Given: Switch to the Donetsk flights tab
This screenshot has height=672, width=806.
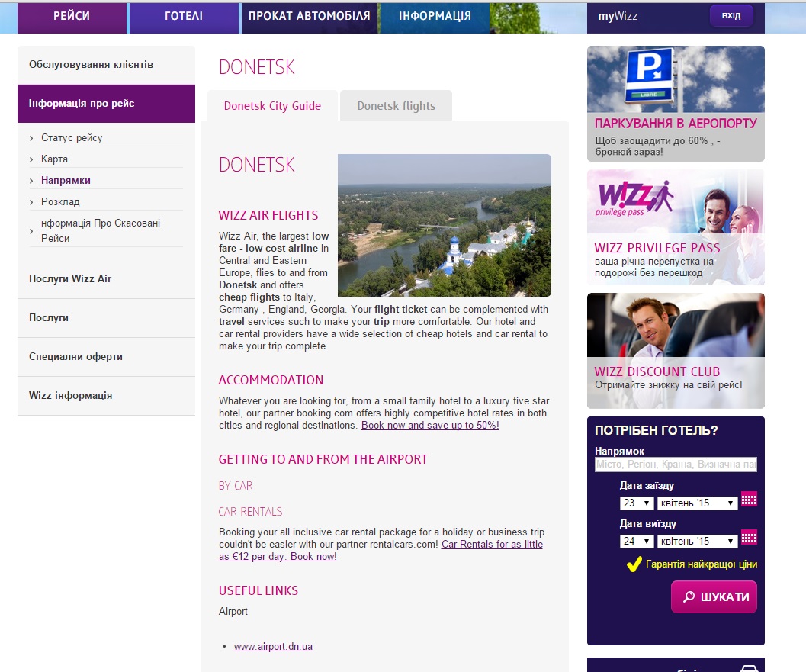Looking at the screenshot, I should [396, 106].
